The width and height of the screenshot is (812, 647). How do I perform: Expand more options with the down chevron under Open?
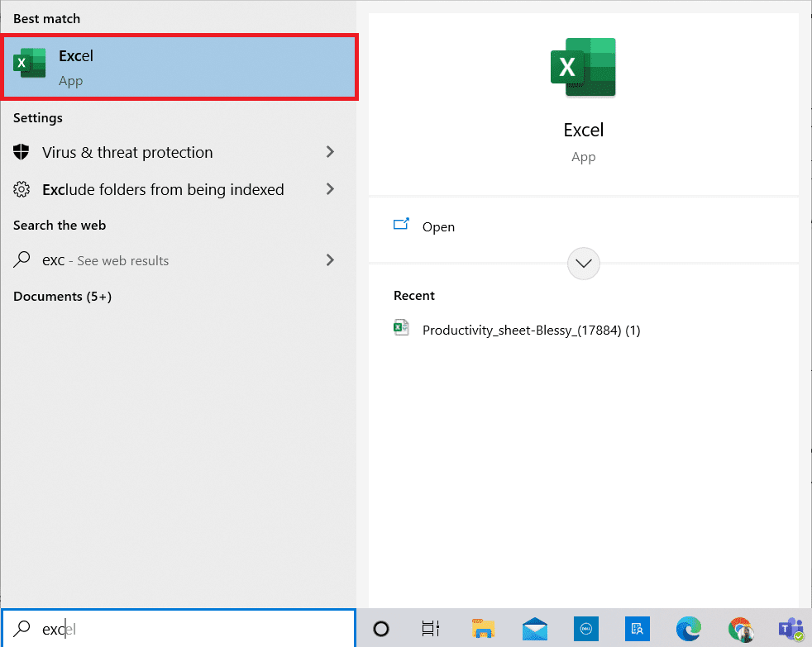[x=584, y=264]
